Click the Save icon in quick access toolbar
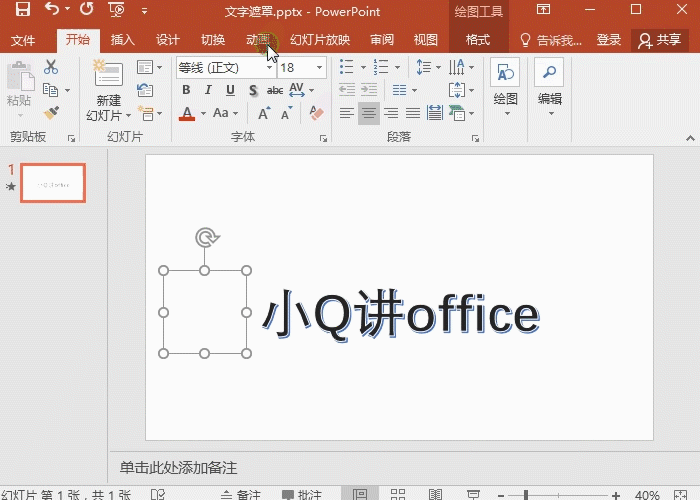 (23, 9)
